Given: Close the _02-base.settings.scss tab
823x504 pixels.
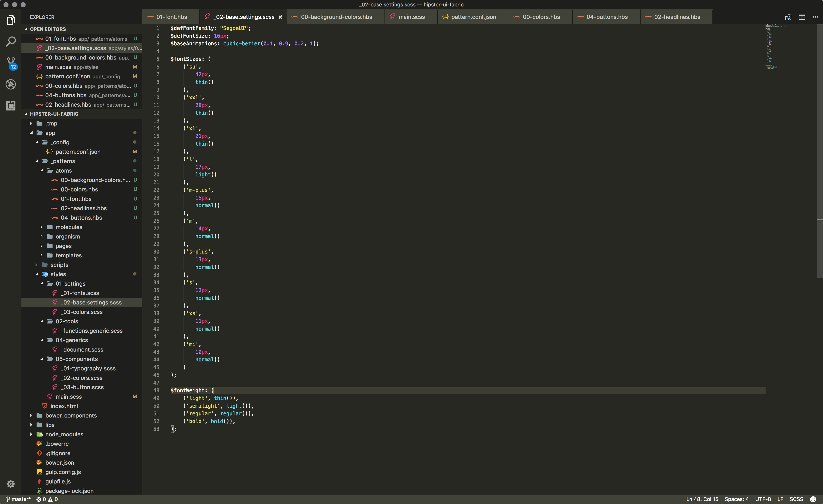Looking at the screenshot, I should click(280, 17).
